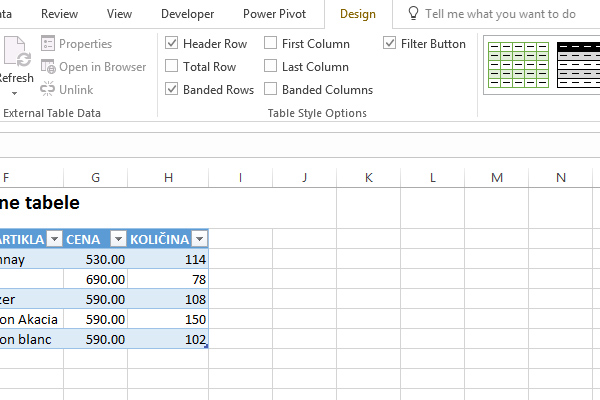Apply the black header table style
The image size is (600, 400).
[x=577, y=64]
